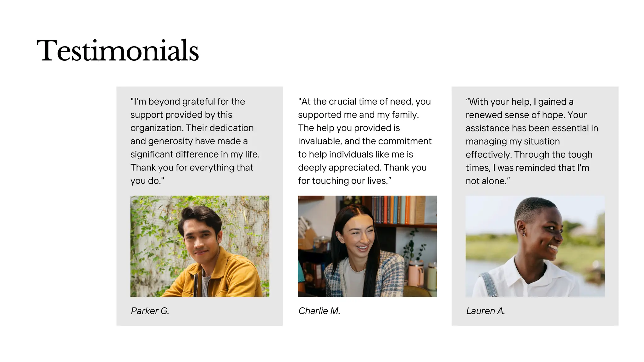Click the line "renewed sense of hope. Your"
Screen dimensions: 644x362
526,115
